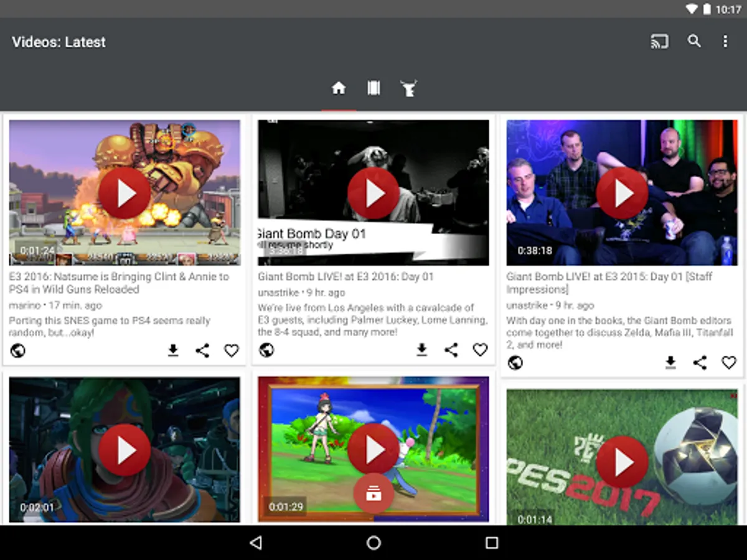
Task: Download the Wild Guns Reloaded video
Action: pyautogui.click(x=173, y=351)
